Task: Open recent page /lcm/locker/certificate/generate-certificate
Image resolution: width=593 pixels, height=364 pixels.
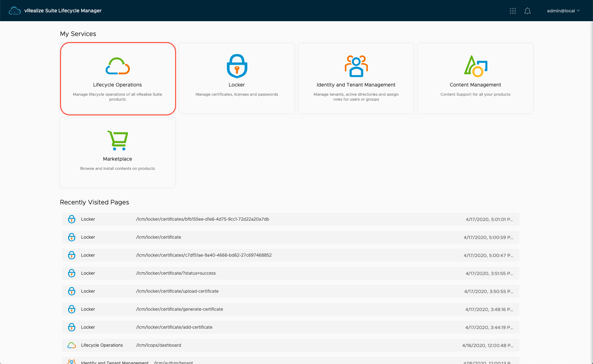Action: point(179,309)
